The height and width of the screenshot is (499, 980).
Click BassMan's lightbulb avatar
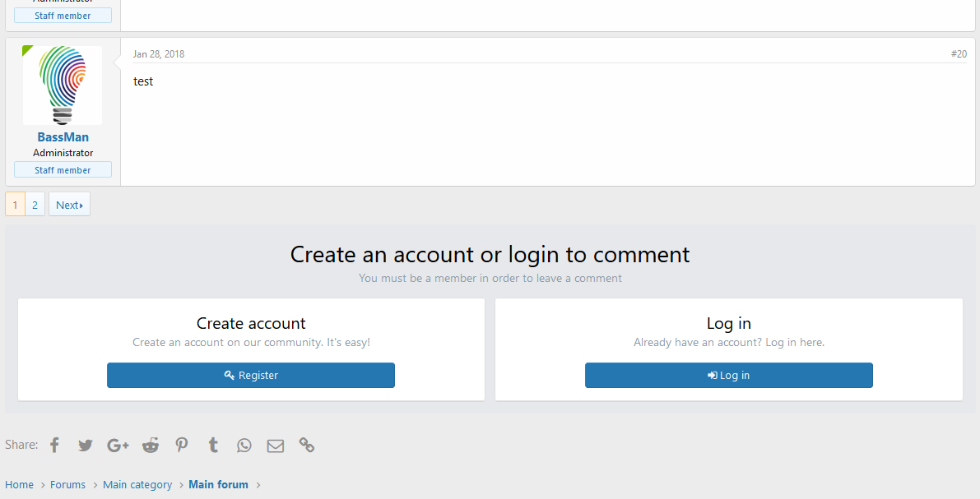click(x=63, y=85)
